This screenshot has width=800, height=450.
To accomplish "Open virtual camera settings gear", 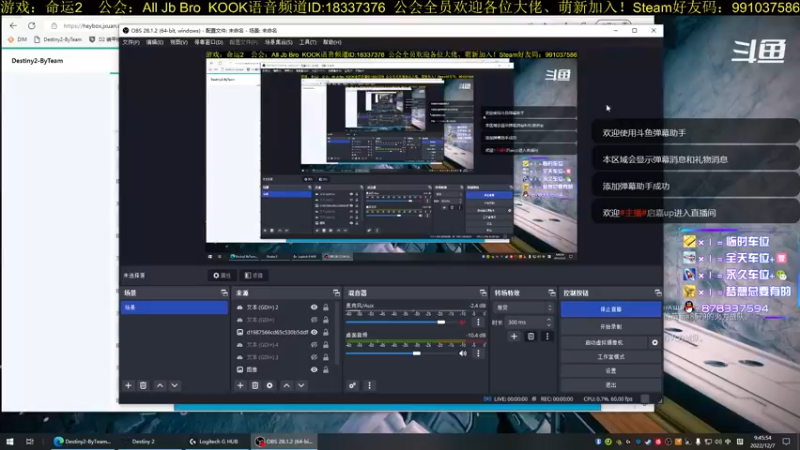I will tap(655, 342).
